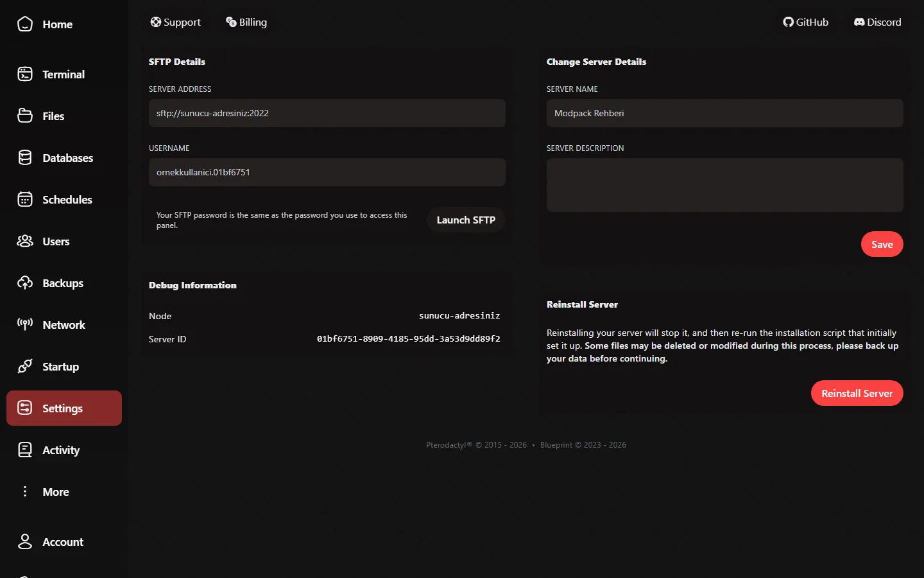Expand the More menu label
The width and height of the screenshot is (924, 578).
(56, 492)
